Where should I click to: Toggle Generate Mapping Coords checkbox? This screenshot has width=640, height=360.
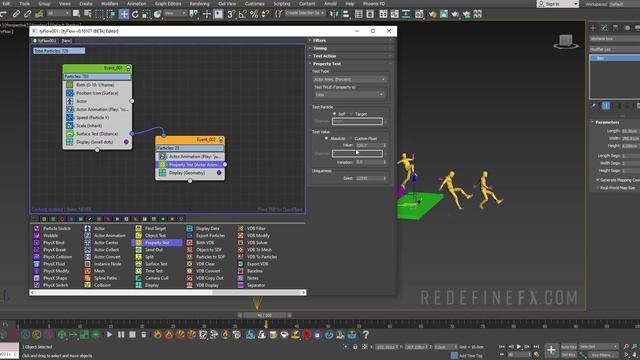[x=598, y=180]
